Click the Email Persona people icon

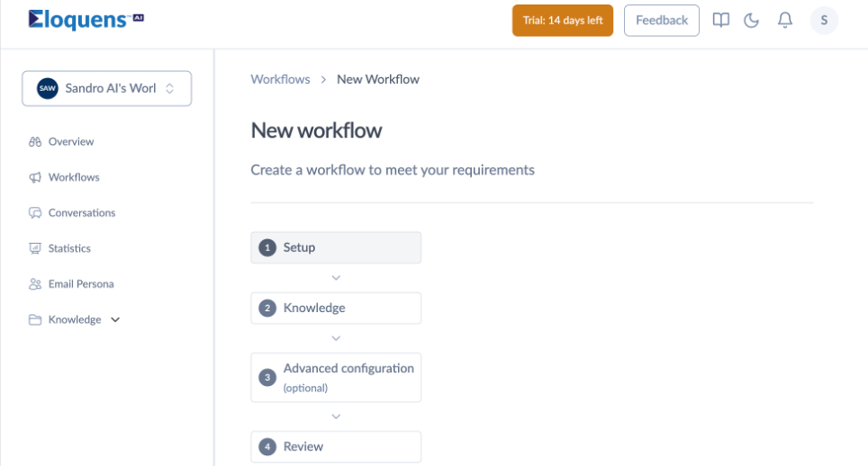tap(35, 284)
